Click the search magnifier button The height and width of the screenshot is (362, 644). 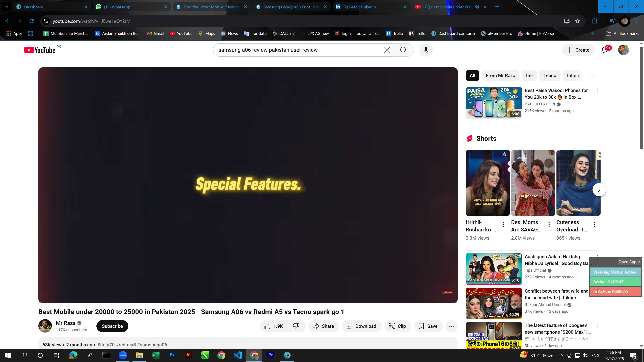(403, 50)
